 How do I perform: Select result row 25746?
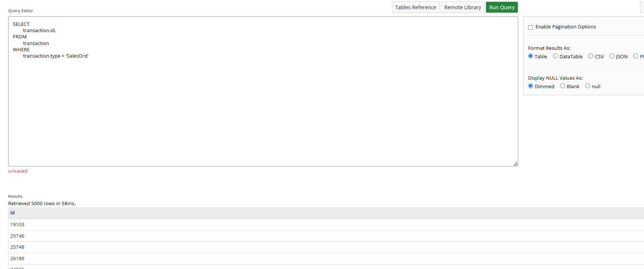tap(17, 236)
